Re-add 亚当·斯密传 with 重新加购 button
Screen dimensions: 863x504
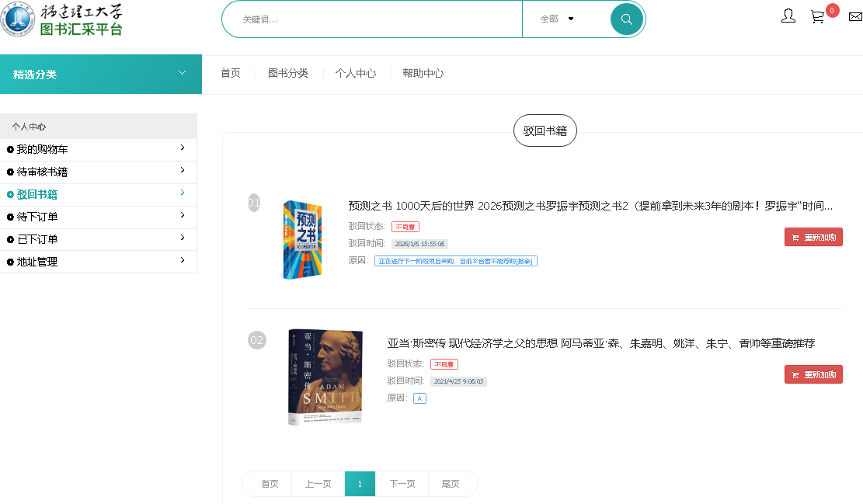(x=813, y=375)
